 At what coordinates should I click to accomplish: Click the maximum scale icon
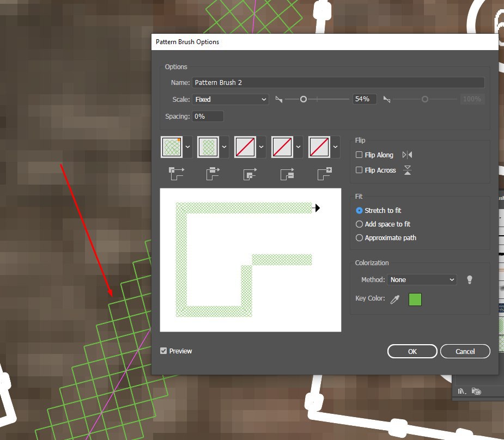pos(387,100)
